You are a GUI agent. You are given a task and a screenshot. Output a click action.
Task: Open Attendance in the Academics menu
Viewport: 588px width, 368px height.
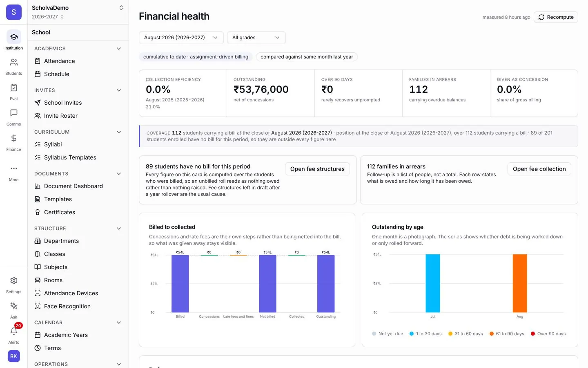pyautogui.click(x=78, y=61)
